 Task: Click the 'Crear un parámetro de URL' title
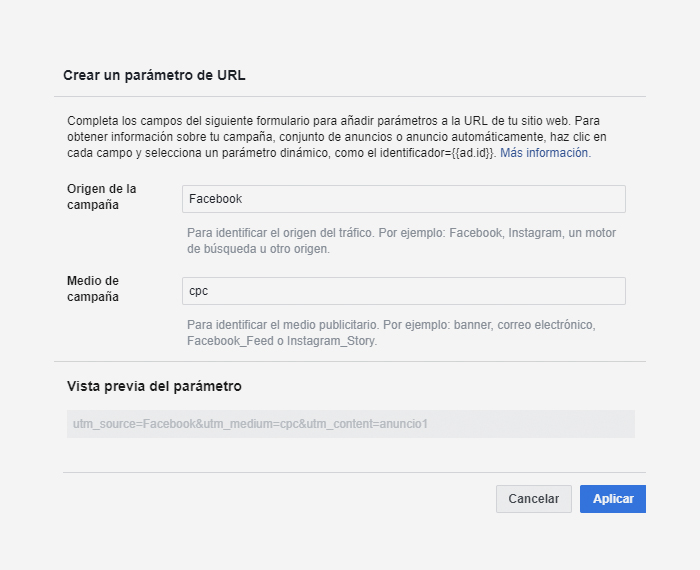(x=154, y=75)
